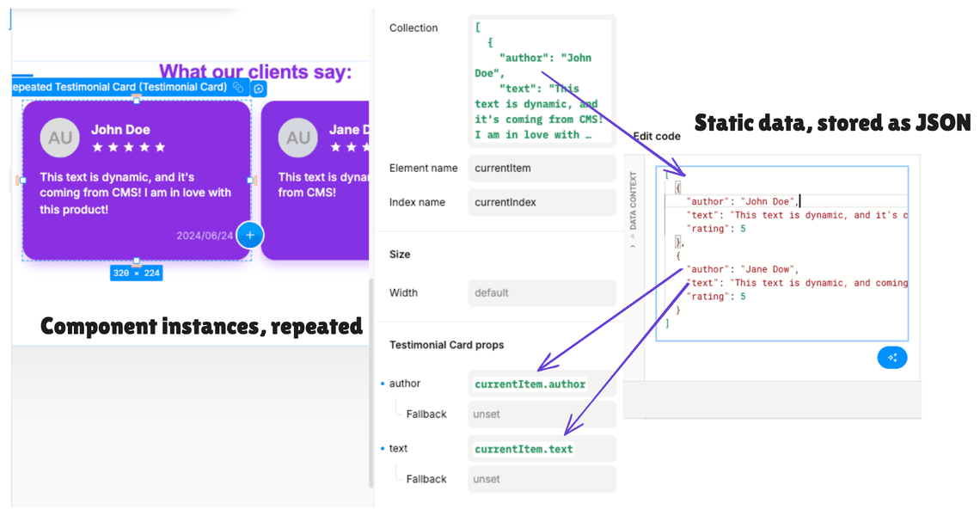This screenshot has height=516, width=980.
Task: Collapse the DATA CONTEXT side panel chevron
Action: pyautogui.click(x=633, y=247)
